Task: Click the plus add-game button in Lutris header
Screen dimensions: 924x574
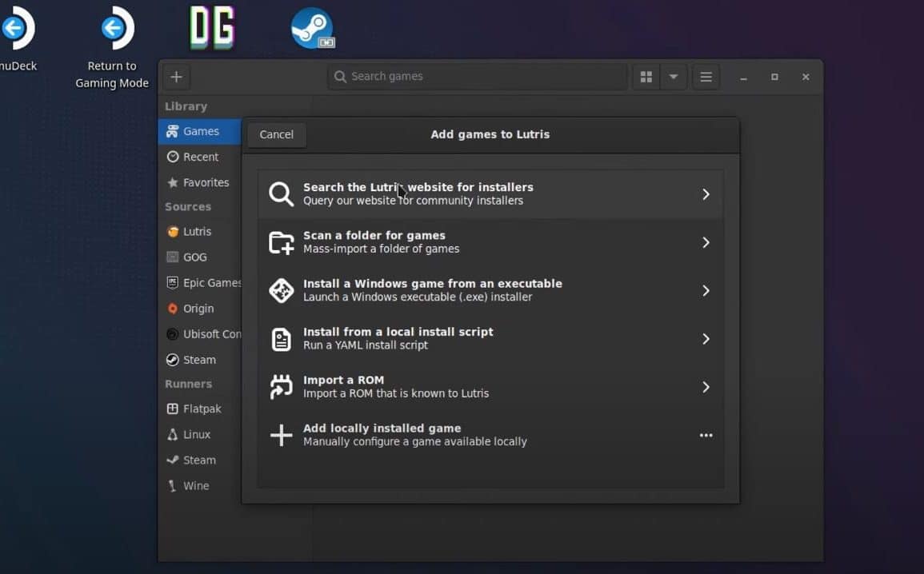Action: pos(176,77)
